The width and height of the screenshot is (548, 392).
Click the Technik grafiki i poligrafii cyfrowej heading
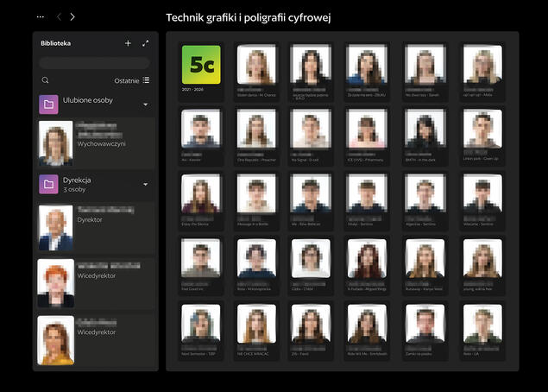point(249,17)
